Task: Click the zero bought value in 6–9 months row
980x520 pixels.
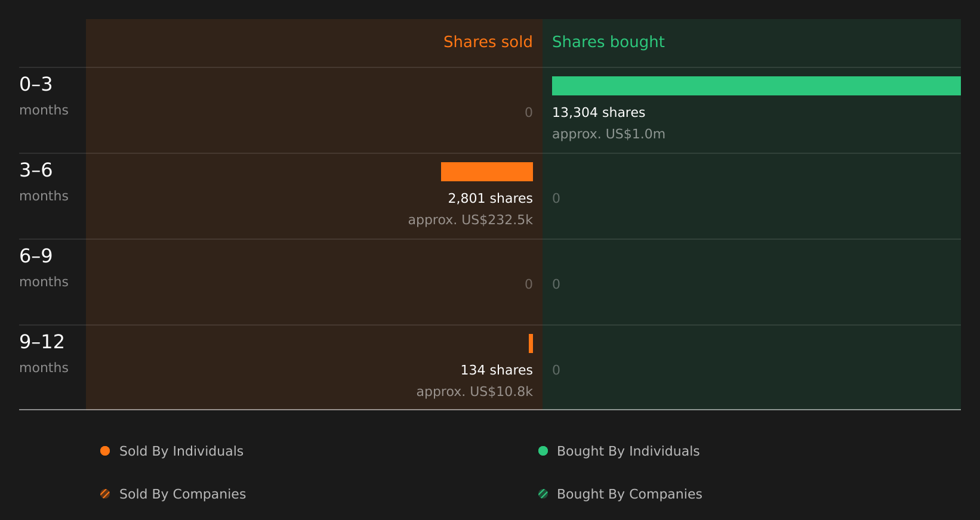Action: (556, 284)
